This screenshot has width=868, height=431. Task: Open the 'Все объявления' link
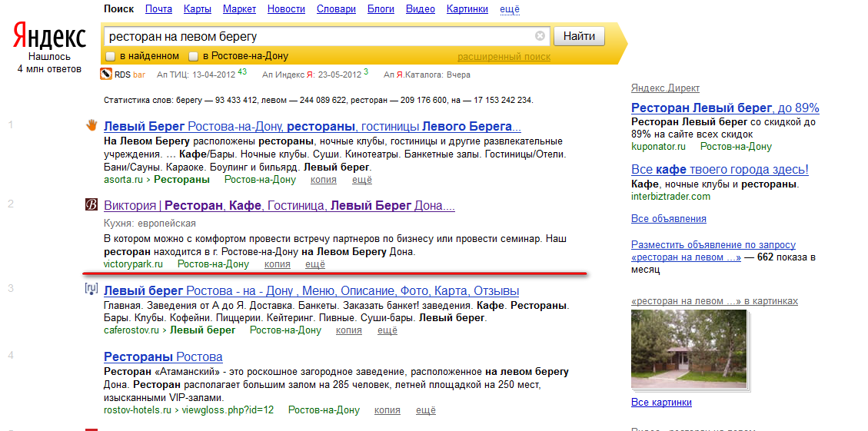[x=669, y=218]
